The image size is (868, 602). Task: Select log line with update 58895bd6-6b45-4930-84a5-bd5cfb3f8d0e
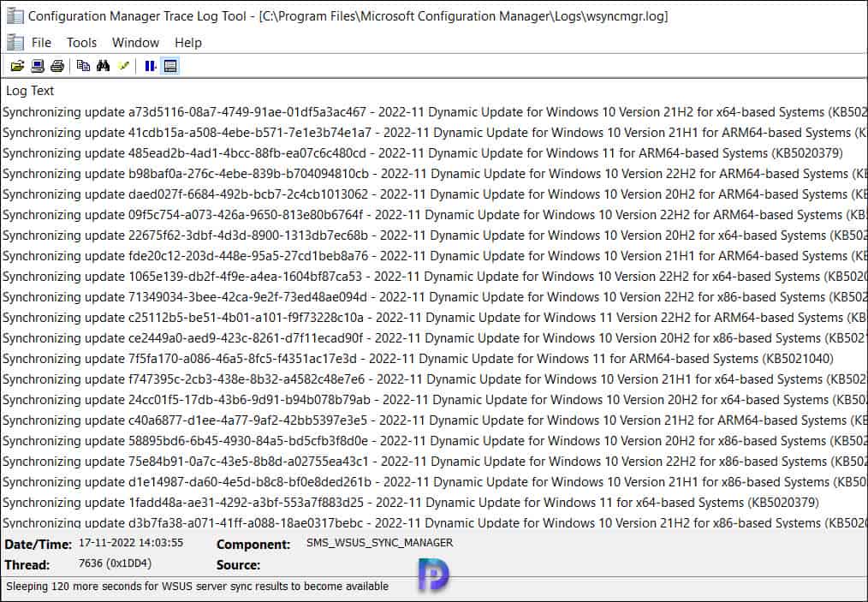pos(434,441)
